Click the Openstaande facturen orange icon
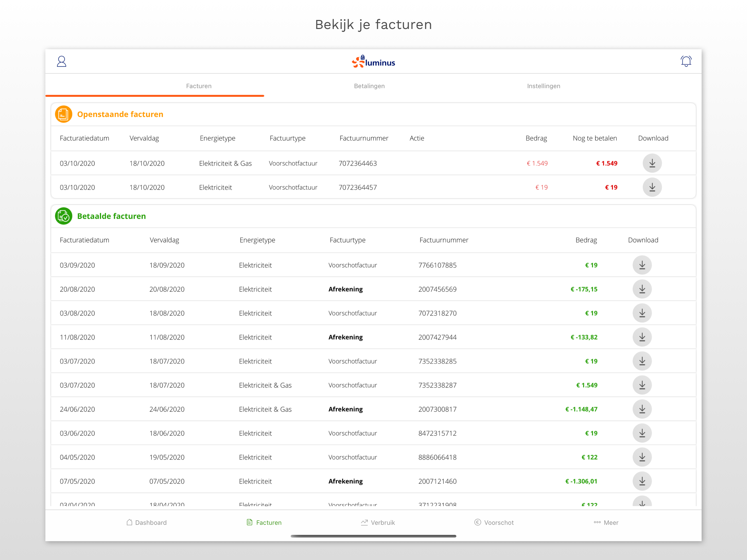Viewport: 747px width, 560px height. [63, 115]
